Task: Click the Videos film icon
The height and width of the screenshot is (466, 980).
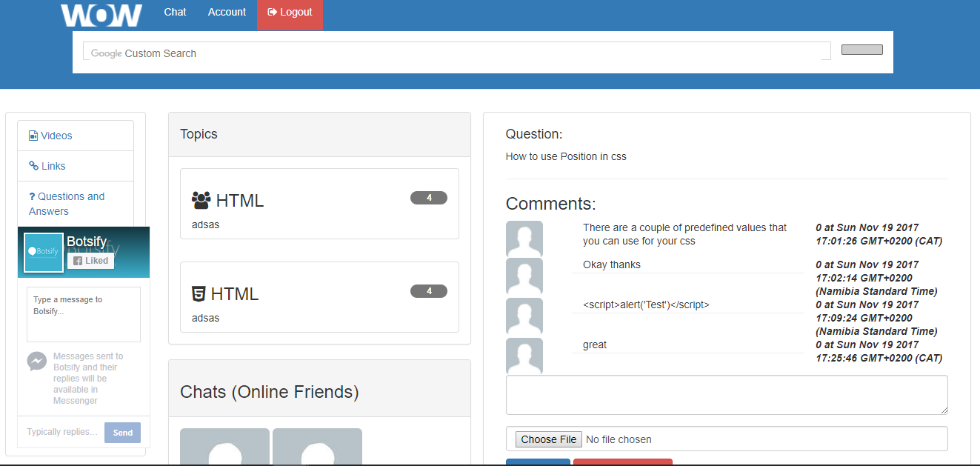Action: 33,136
